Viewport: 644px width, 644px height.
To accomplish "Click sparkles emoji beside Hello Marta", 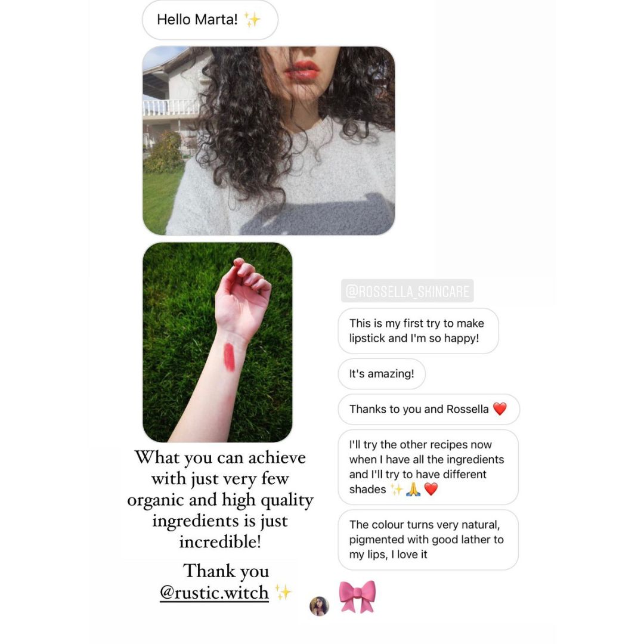I will pos(252,19).
